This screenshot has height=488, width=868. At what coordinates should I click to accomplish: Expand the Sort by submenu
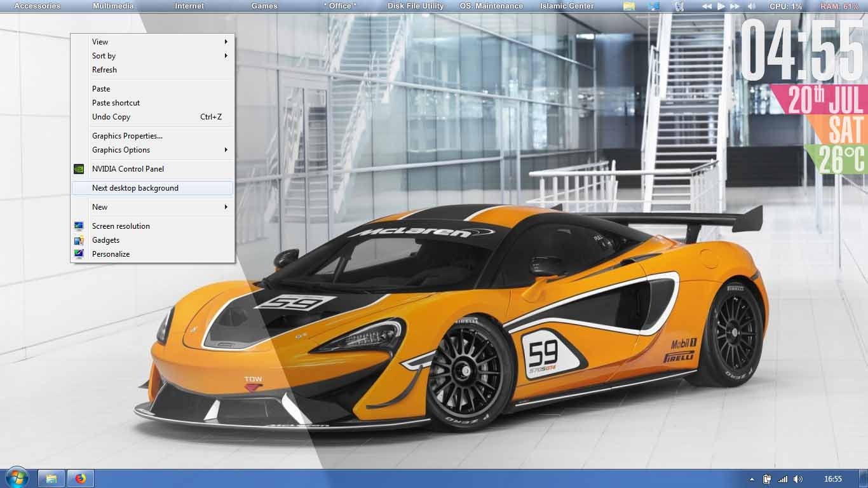click(x=153, y=56)
